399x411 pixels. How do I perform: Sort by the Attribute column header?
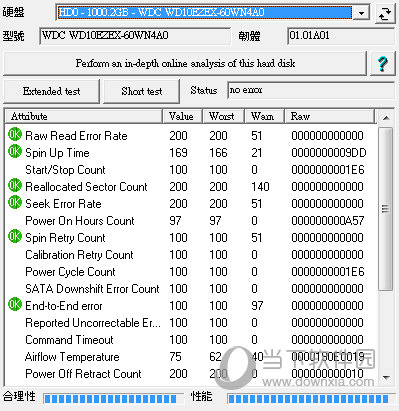tap(84, 116)
